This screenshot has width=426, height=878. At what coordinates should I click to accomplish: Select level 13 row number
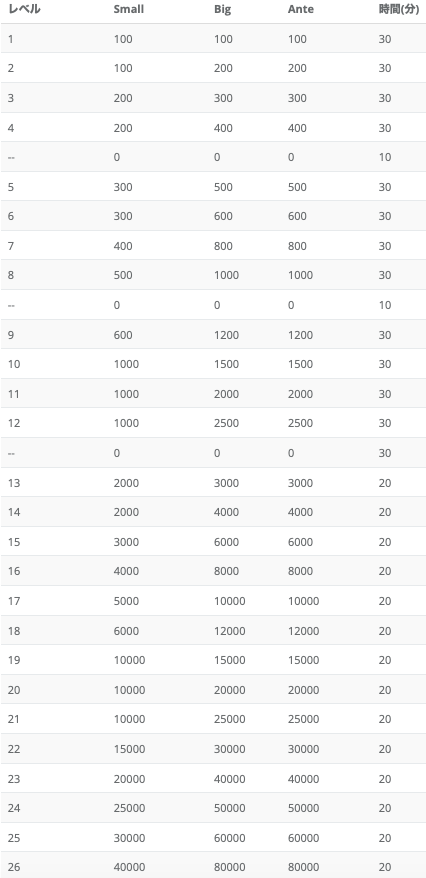tap(14, 483)
